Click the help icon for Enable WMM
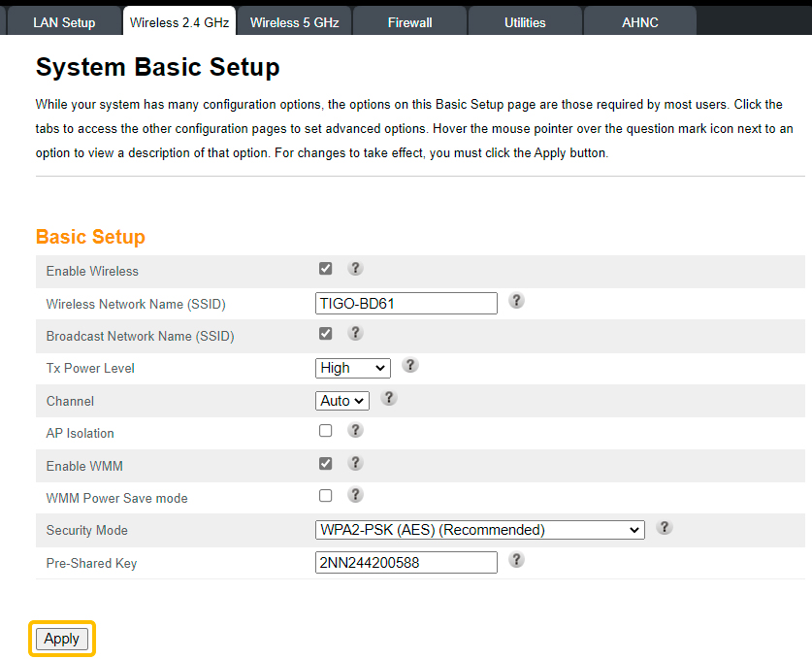 pos(355,463)
